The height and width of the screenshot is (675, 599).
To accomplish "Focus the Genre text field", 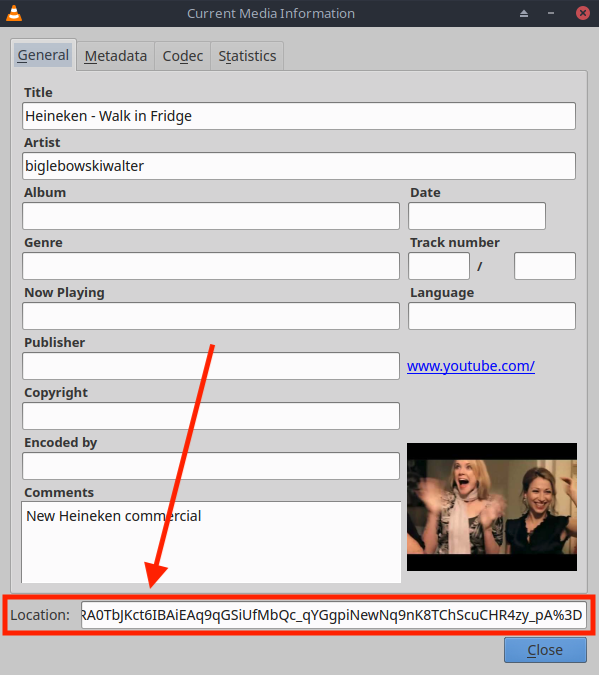I will coord(211,266).
